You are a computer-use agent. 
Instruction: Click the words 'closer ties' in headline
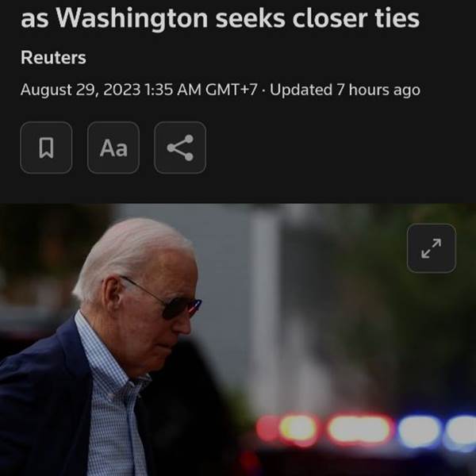pos(355,18)
